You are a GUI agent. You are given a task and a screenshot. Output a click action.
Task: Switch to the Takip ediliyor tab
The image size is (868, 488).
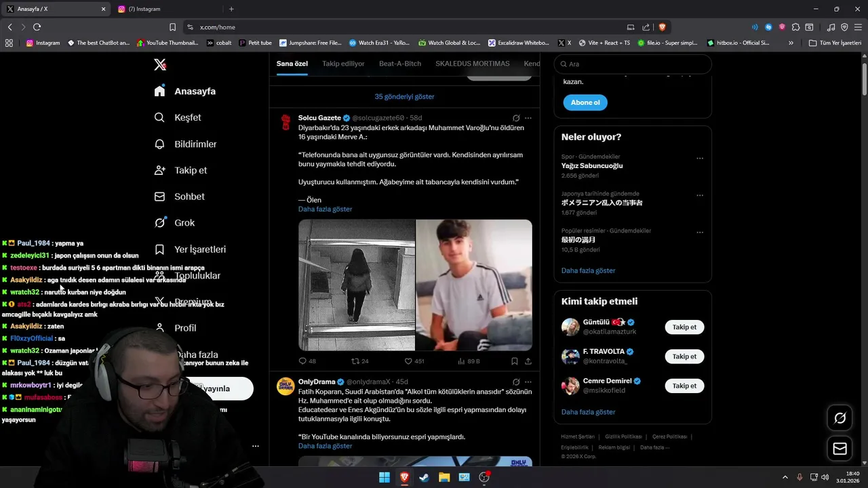click(343, 64)
